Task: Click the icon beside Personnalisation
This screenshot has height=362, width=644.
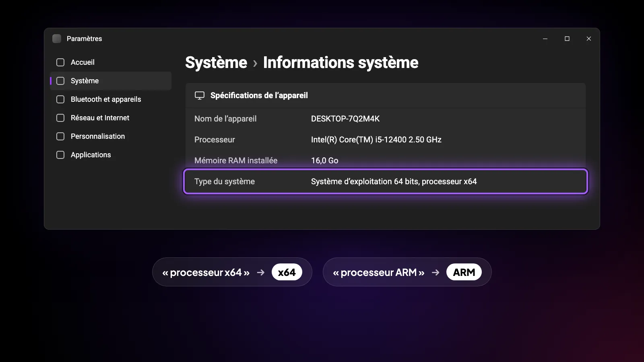Action: [60, 136]
